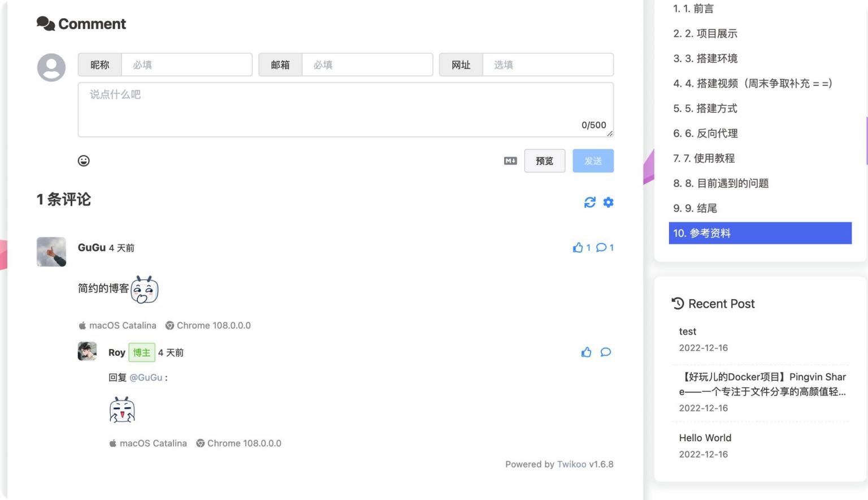Click GuGu's avatar thumbnail
Viewport: 868px width, 500px height.
(x=51, y=252)
